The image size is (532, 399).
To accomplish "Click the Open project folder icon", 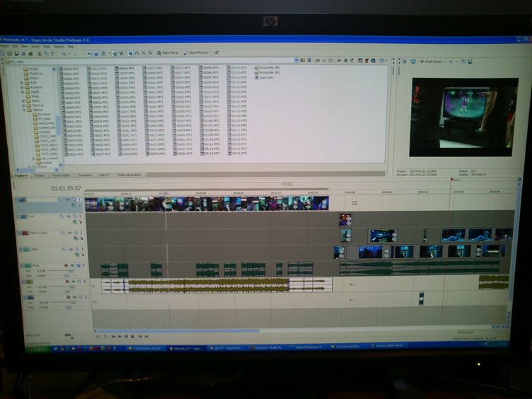I will pyautogui.click(x=9, y=54).
